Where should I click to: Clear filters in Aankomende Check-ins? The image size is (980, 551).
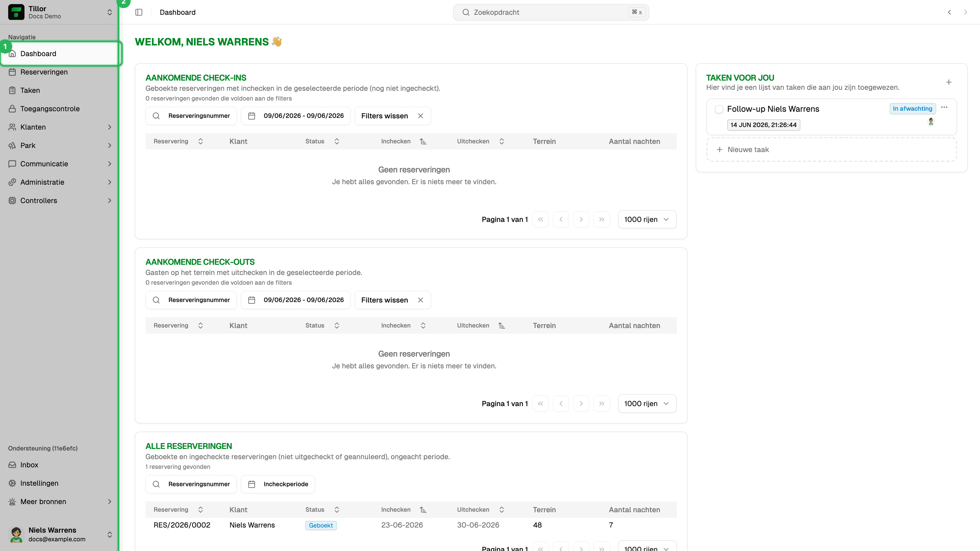[393, 116]
